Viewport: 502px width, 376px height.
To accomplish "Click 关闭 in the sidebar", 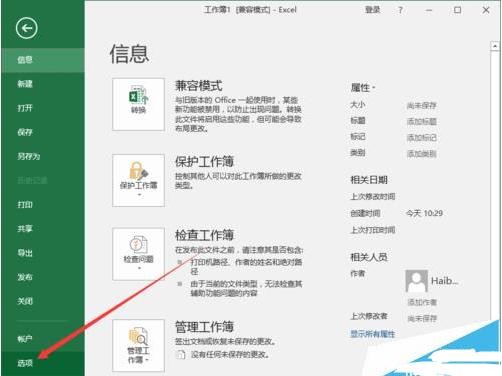I will (x=43, y=301).
